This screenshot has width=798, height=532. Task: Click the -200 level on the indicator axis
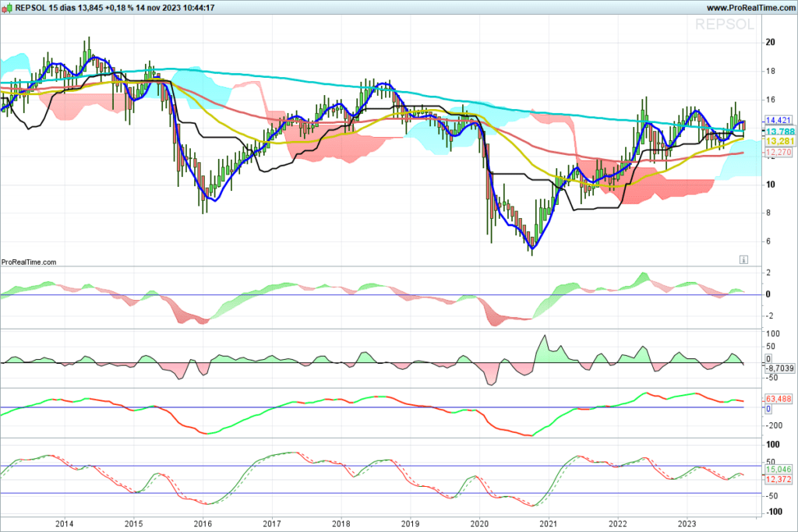[774, 426]
